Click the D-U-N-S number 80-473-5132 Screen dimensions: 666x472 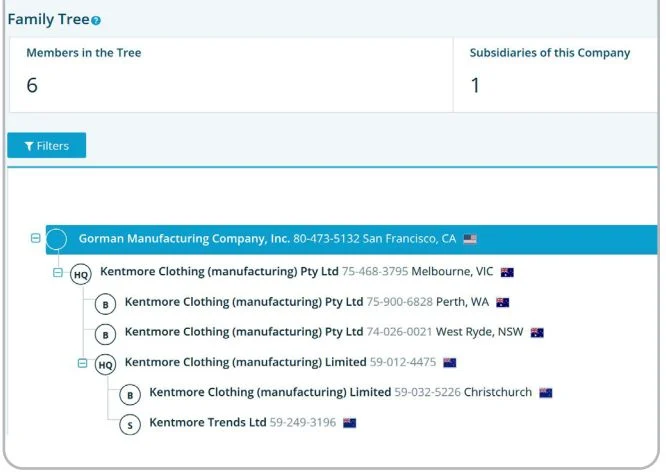click(326, 239)
